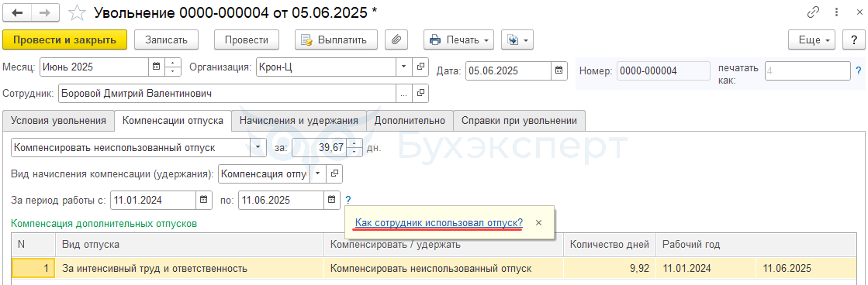Image resolution: width=868 pixels, height=285 pixels.
Task: Open calendar for Дата field
Action: click(558, 70)
